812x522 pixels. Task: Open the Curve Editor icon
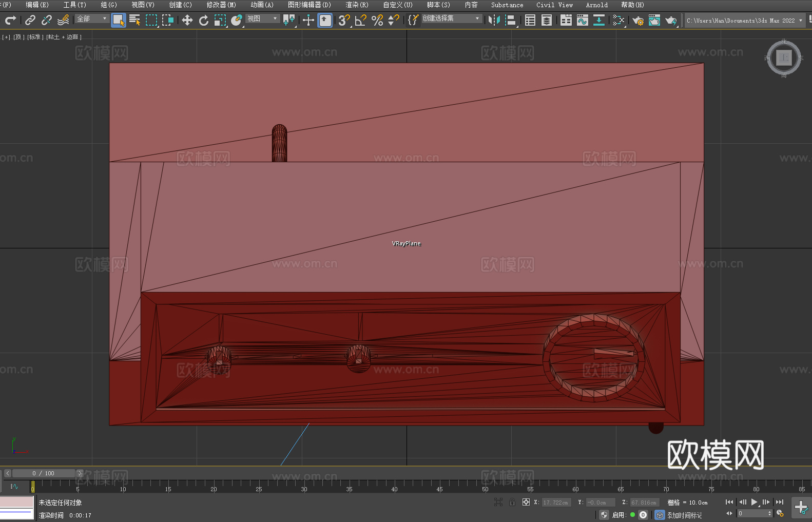click(583, 20)
